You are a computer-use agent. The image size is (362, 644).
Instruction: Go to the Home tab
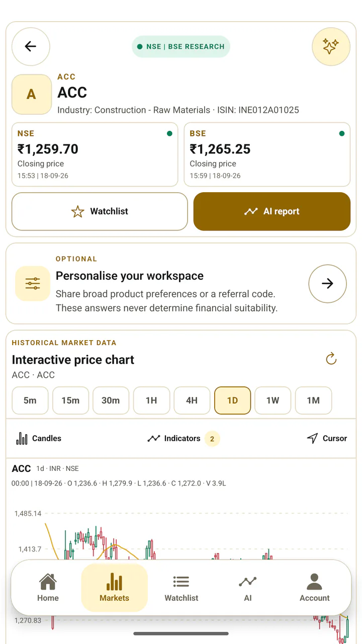coord(48,588)
